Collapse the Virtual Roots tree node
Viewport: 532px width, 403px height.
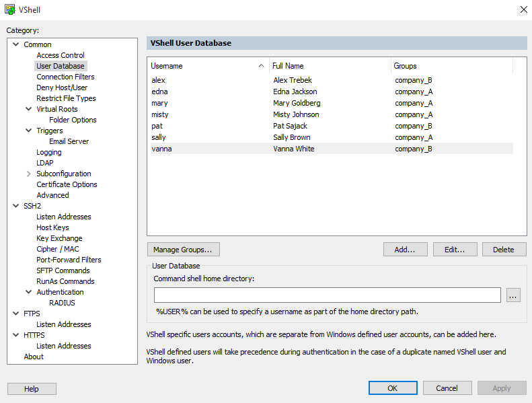coord(28,109)
